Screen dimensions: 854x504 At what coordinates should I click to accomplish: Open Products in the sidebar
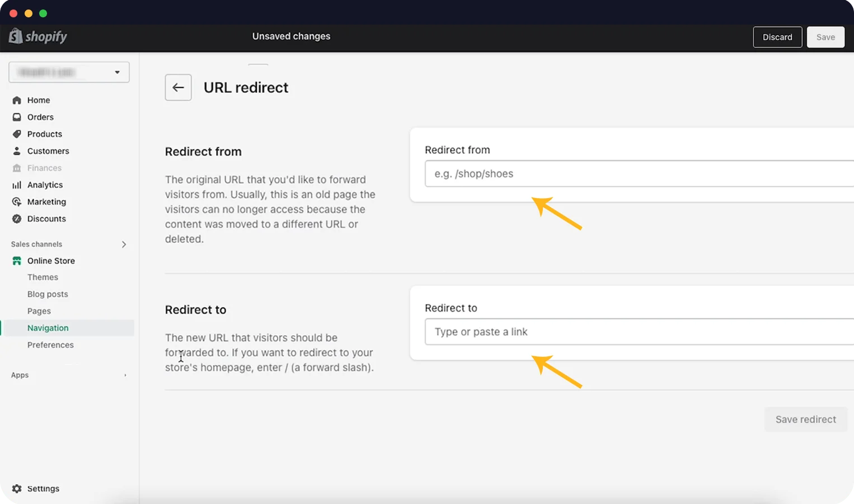(x=45, y=134)
